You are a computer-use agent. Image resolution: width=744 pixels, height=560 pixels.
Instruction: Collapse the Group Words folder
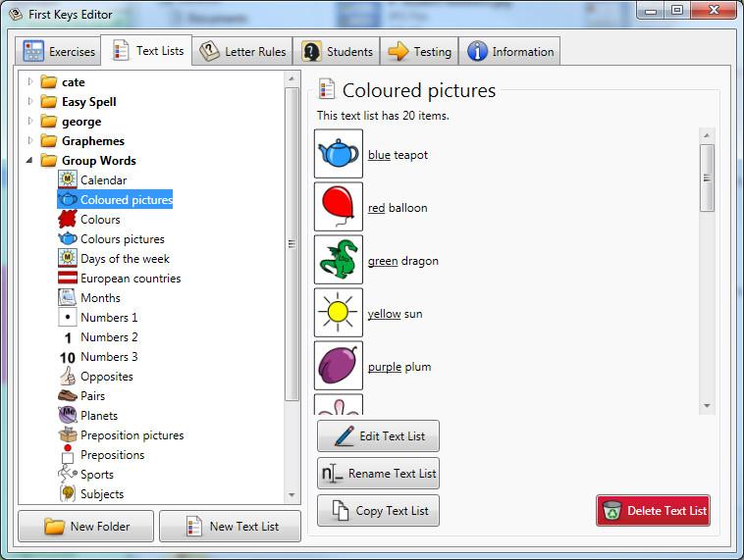click(x=30, y=161)
